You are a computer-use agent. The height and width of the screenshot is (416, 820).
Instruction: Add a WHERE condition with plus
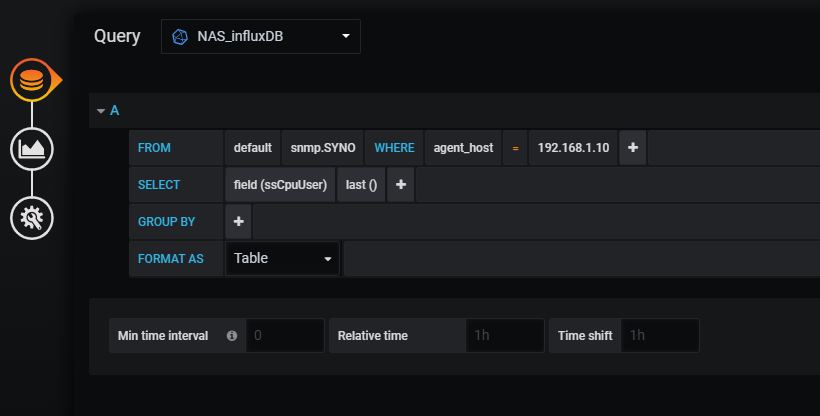pyautogui.click(x=633, y=148)
